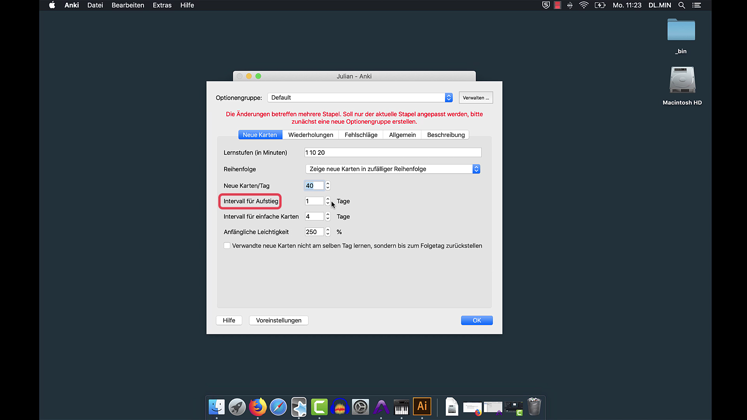Confirm with the OK button
This screenshot has width=747, height=420.
click(476, 320)
